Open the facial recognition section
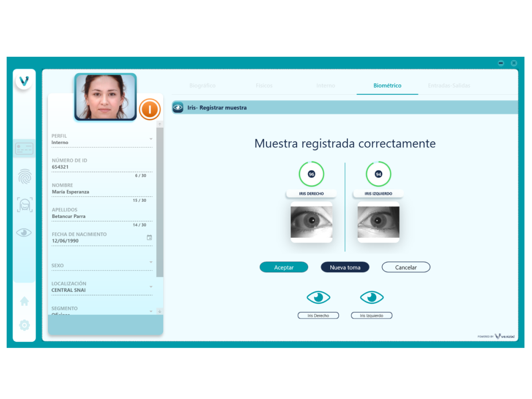 click(24, 205)
